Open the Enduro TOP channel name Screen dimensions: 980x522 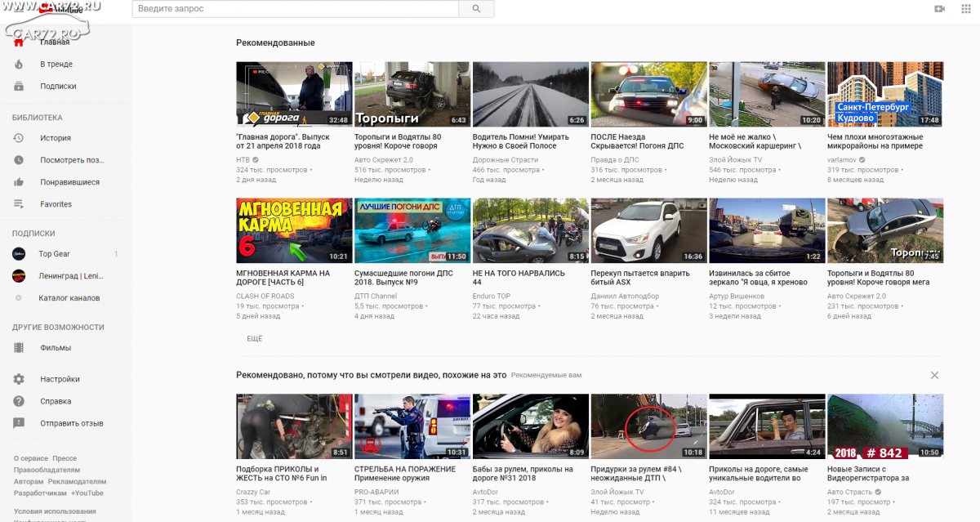tap(492, 296)
